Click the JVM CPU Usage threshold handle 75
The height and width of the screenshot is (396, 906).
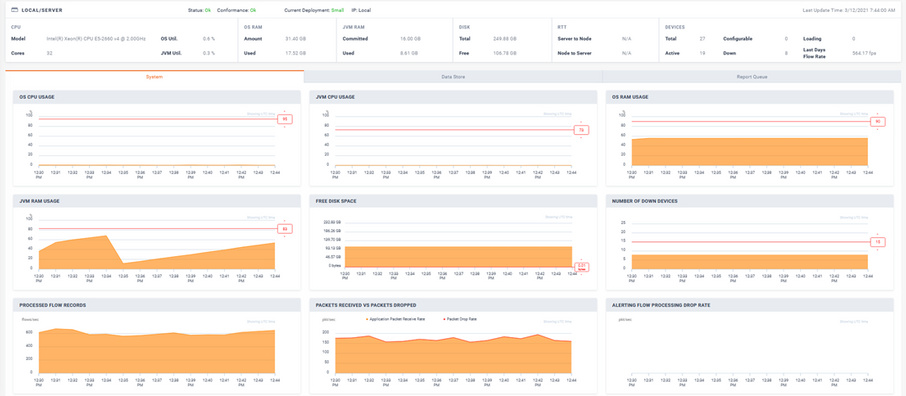tap(581, 130)
